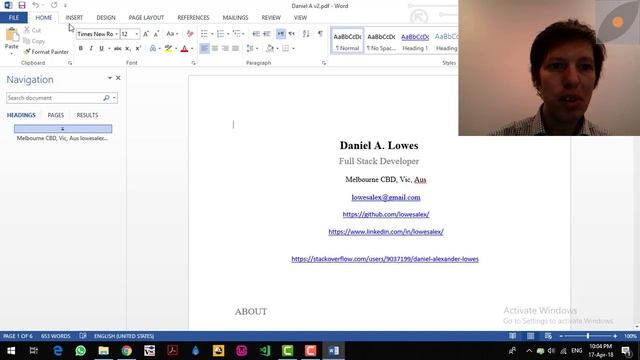640x360 pixels.
Task: Sort the selected paragraphs
Action: coord(306,34)
